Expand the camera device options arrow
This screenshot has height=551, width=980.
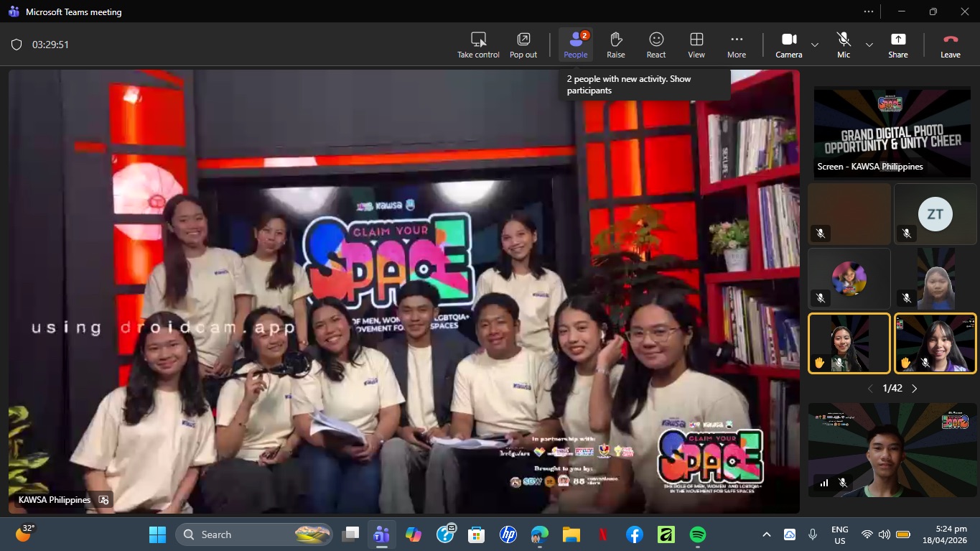click(815, 45)
